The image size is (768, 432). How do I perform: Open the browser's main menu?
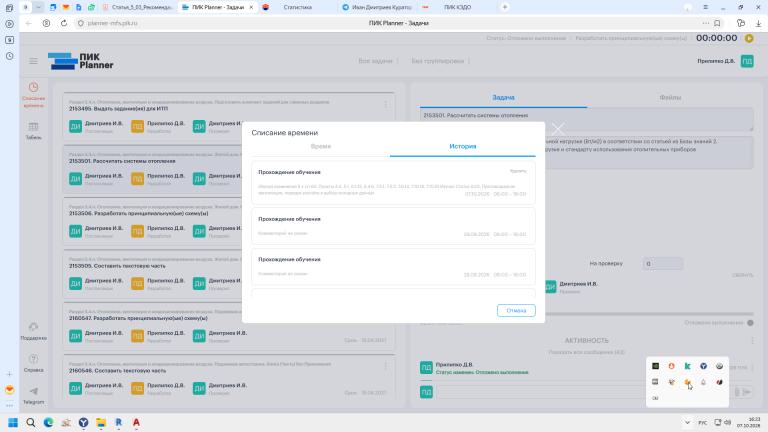705,7
